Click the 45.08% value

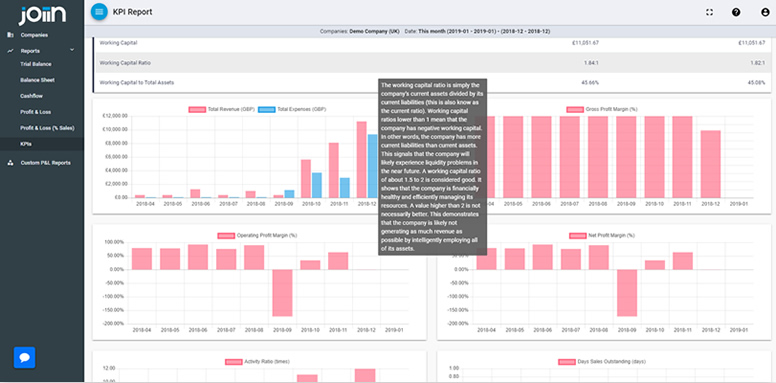757,83
